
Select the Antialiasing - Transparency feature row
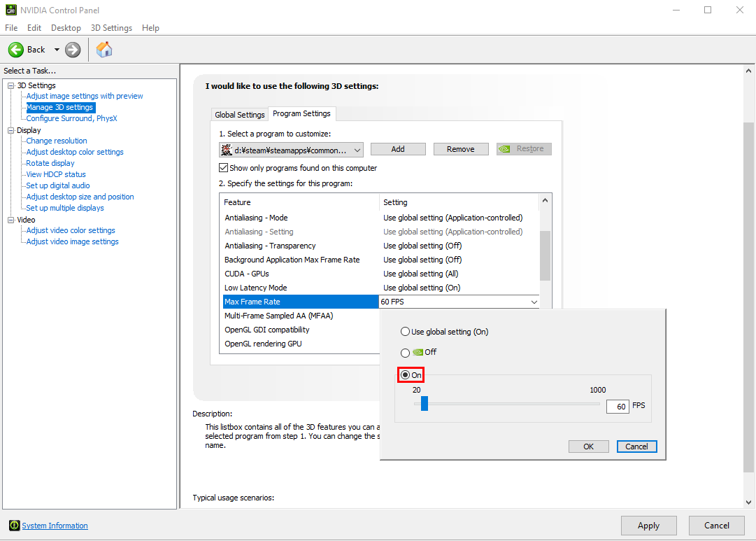coord(380,246)
